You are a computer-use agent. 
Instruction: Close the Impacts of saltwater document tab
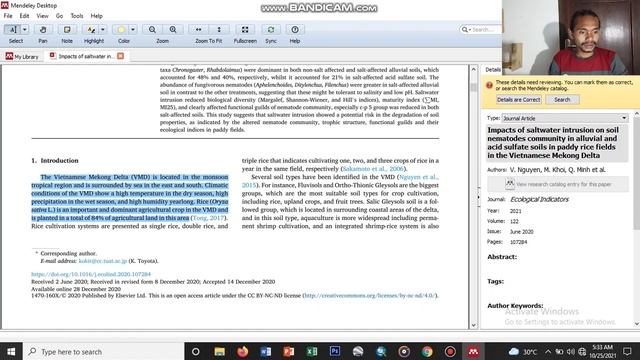tap(120, 56)
